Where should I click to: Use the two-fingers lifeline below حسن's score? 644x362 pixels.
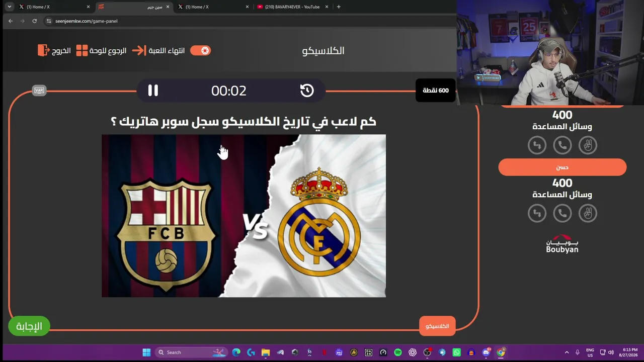(x=588, y=213)
